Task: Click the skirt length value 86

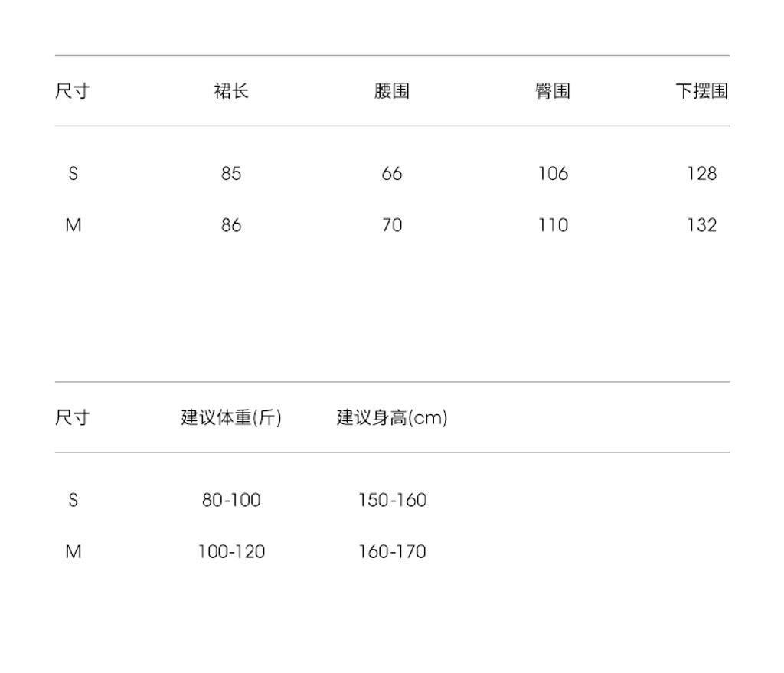Action: [231, 225]
